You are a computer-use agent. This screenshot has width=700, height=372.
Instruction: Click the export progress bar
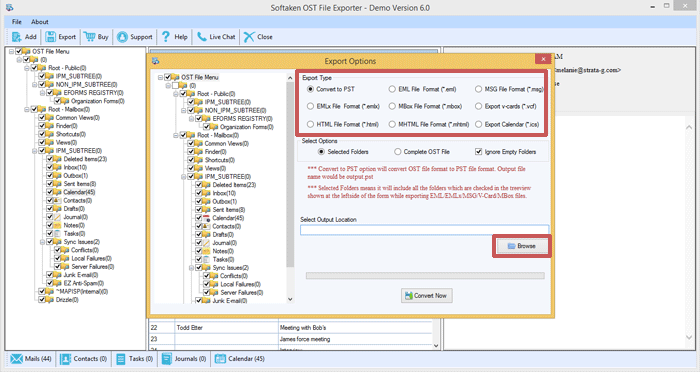[425, 276]
